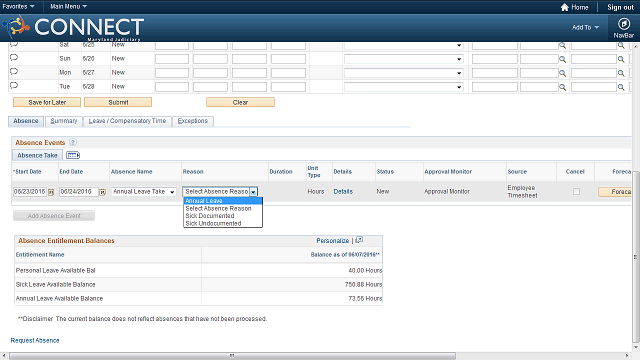Open comment bubble for Sun 6/26 row
The height and width of the screenshot is (360, 640).
coord(14,58)
